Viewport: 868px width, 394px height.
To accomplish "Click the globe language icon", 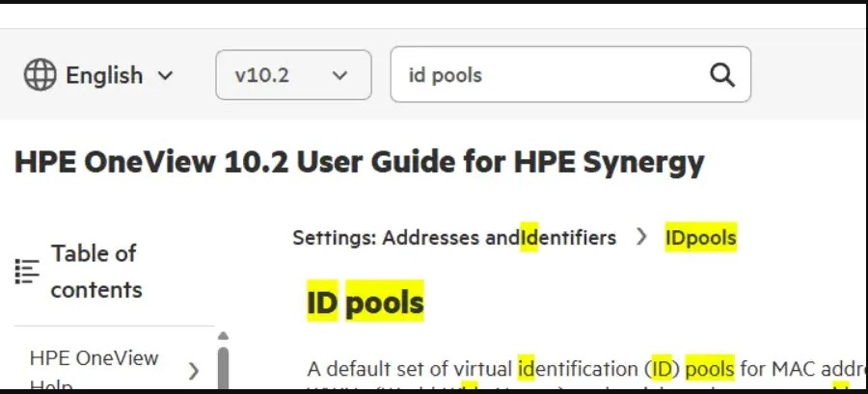I will tap(40, 74).
